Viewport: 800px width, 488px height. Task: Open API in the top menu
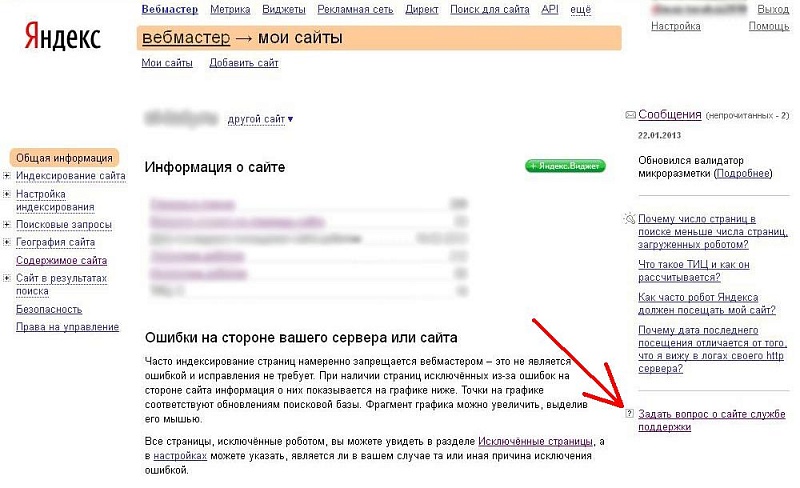550,9
